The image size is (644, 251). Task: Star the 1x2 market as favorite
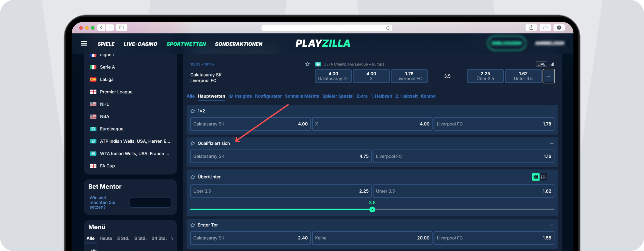point(193,111)
